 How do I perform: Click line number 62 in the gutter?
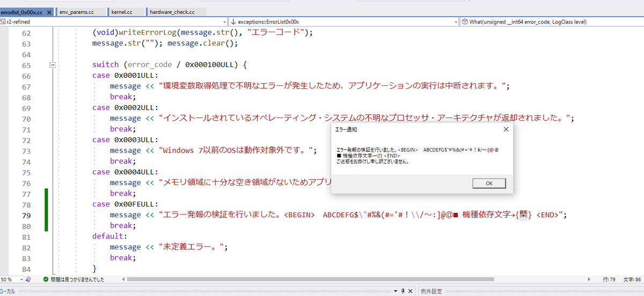pos(26,33)
